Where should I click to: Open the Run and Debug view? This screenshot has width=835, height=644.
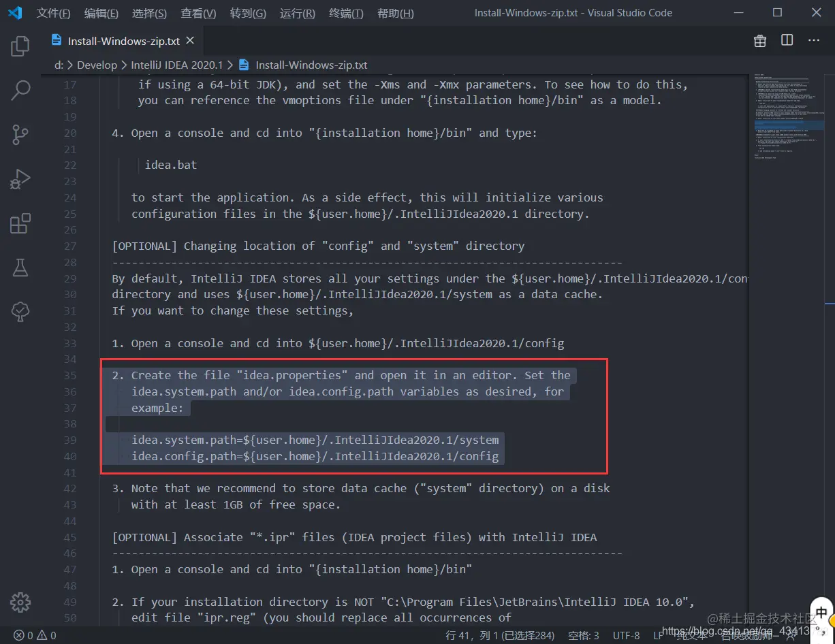(20, 179)
